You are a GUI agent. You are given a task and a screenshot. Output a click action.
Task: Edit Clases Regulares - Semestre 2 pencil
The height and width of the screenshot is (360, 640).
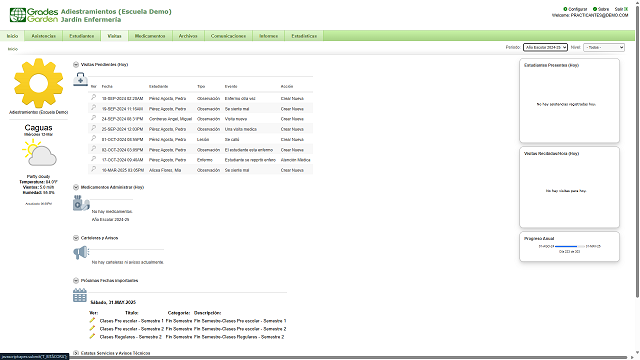click(92, 336)
